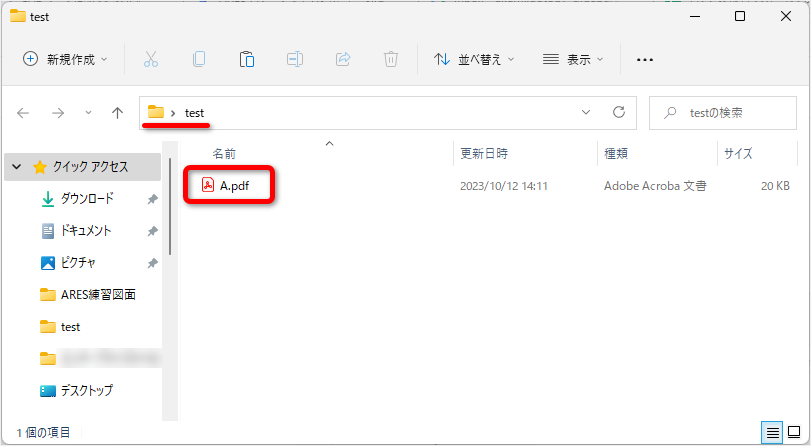Click the Paste clipboard icon
The height and width of the screenshot is (446, 811).
click(x=247, y=59)
